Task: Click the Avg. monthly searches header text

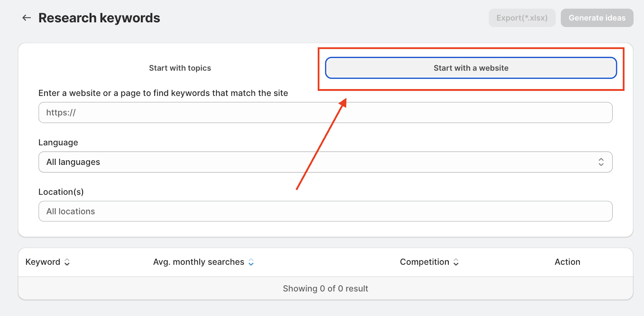Action: (x=198, y=262)
